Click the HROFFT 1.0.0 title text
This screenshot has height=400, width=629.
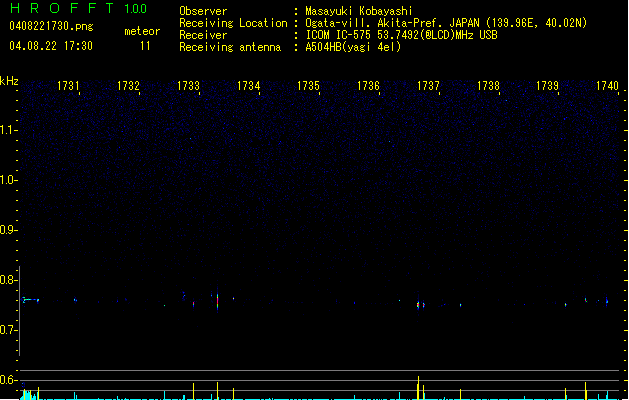click(x=78, y=8)
